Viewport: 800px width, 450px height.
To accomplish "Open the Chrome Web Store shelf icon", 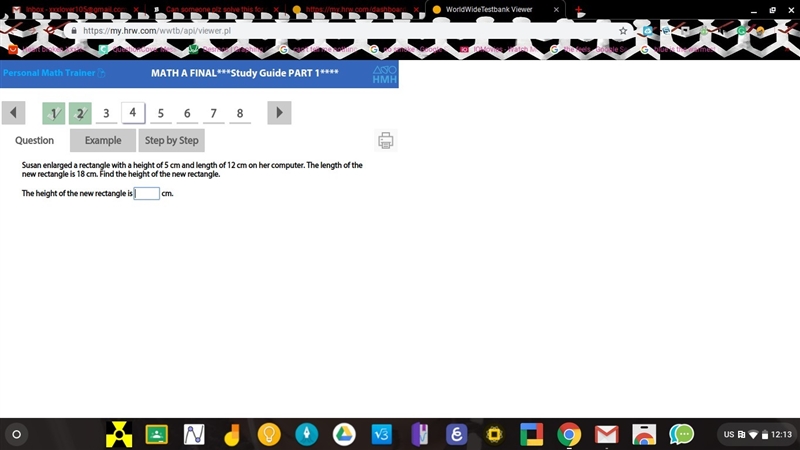I will click(x=644, y=435).
